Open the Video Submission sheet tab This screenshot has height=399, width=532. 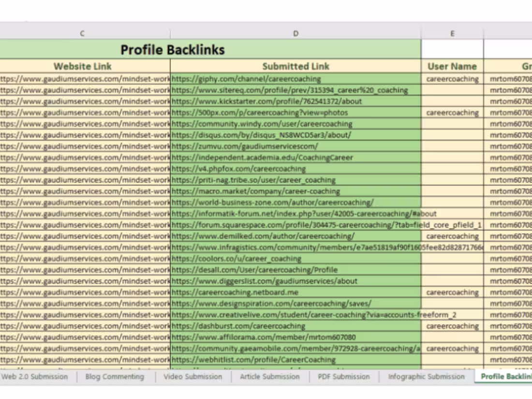click(192, 377)
